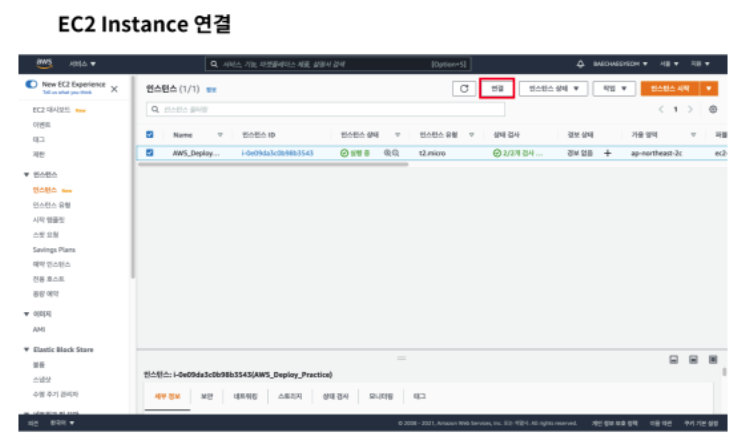Open instance ID link i-0e09da3c0b98b3543
The height and width of the screenshot is (447, 744).
pos(278,153)
